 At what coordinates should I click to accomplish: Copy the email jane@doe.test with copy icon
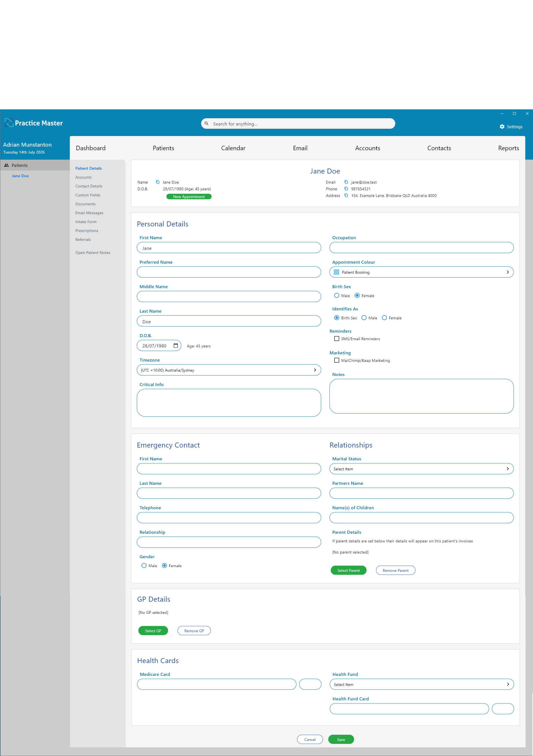tap(346, 182)
